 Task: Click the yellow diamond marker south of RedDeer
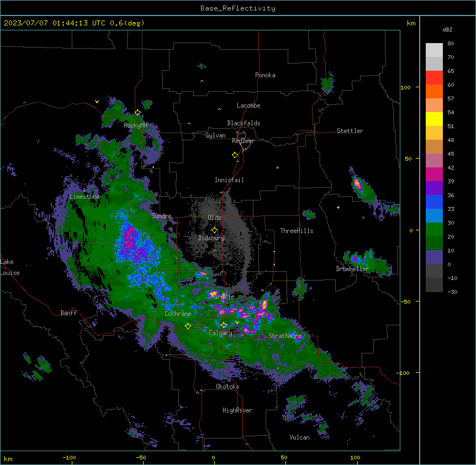235,155
